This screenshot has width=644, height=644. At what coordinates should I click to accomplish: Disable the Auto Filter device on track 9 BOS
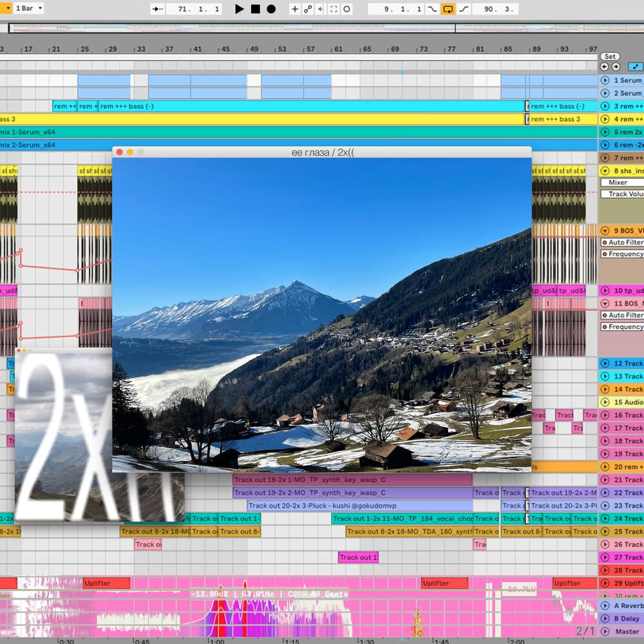pos(606,242)
